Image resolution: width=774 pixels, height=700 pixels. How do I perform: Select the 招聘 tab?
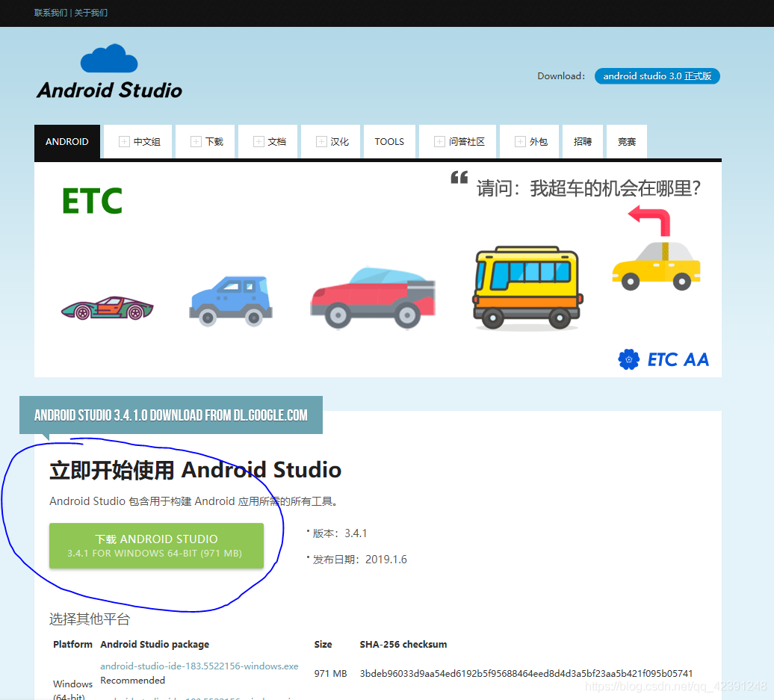[x=583, y=141]
